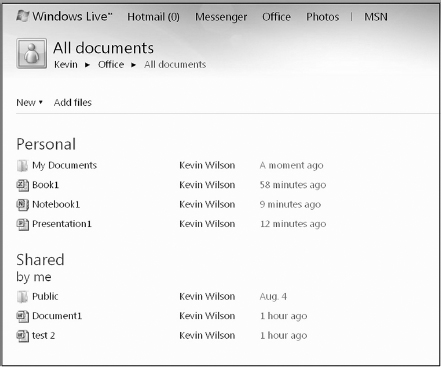
Task: Open the MSN link
Action: click(376, 17)
